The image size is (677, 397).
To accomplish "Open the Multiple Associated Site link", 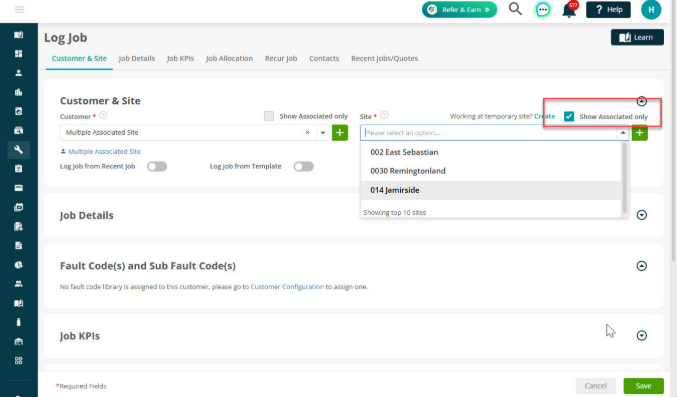I will pos(104,152).
